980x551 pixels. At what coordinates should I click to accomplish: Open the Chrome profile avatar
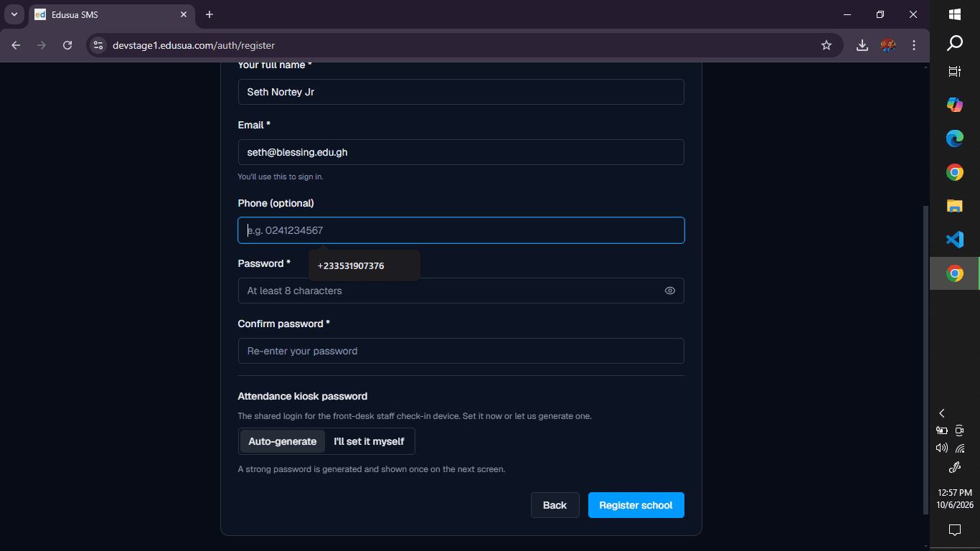888,45
